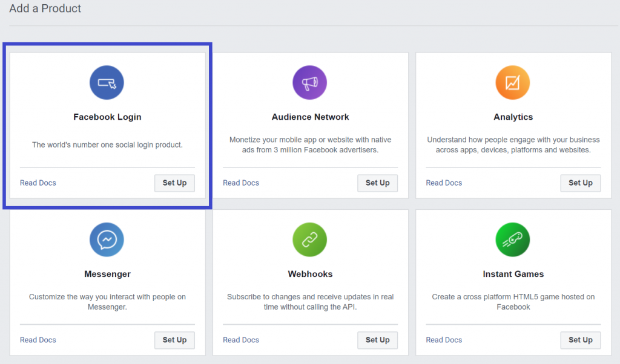The image size is (620, 364).
Task: Click the blue Messenger chat icon
Action: tap(107, 240)
